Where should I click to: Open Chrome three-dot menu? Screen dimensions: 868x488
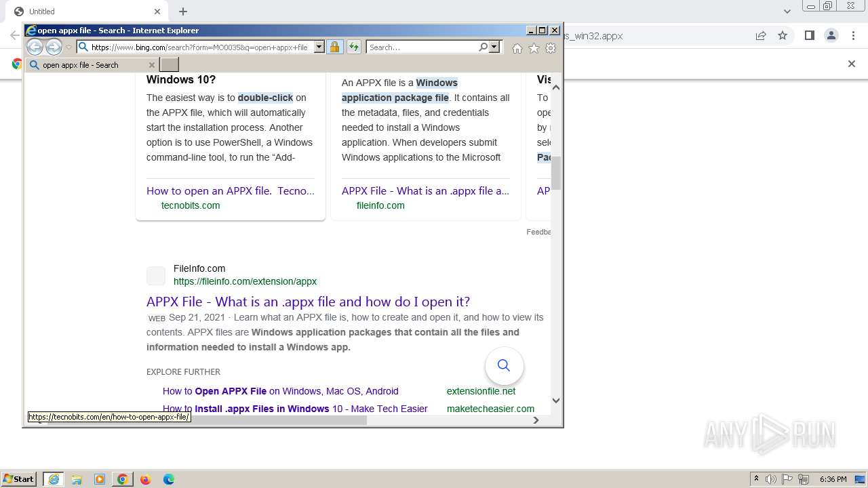852,36
